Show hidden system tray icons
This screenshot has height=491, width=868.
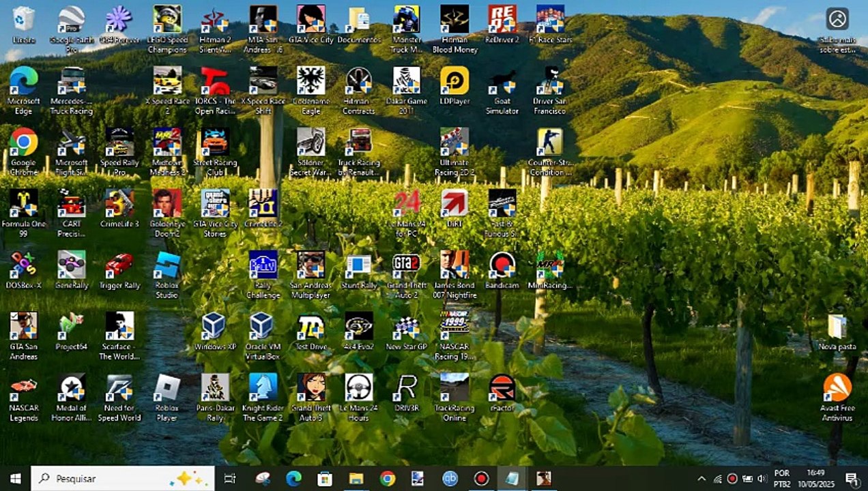701,479
